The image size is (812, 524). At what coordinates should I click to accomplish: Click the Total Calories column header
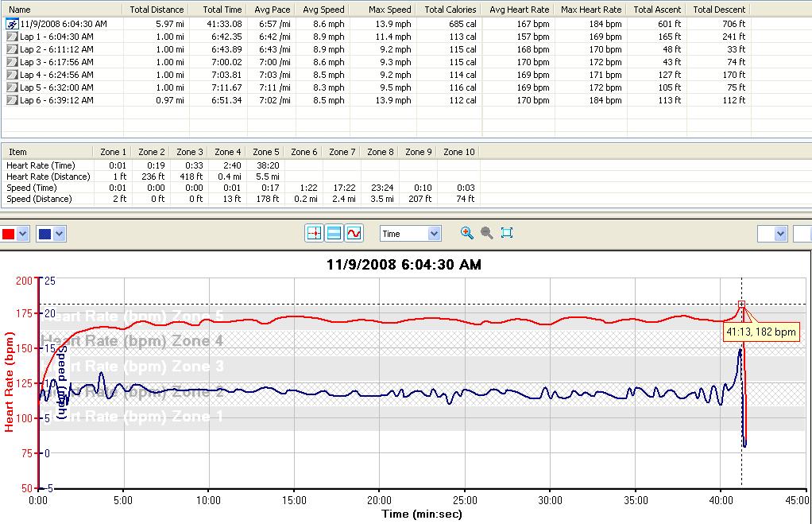click(450, 10)
